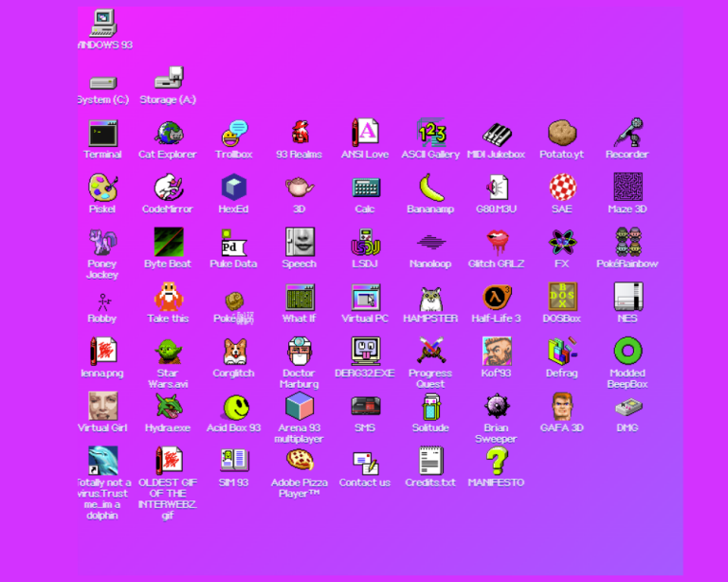Open the MIDI Jukebox piano icon
The height and width of the screenshot is (582, 728).
[497, 134]
